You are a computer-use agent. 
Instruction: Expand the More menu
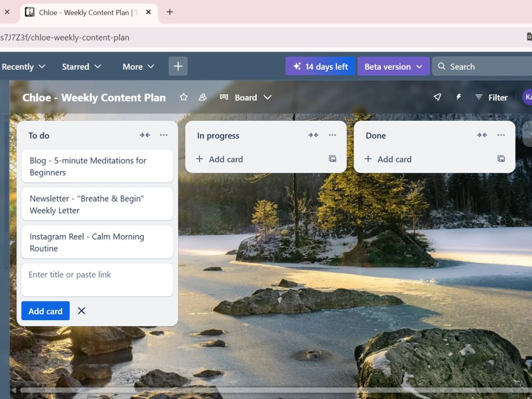(138, 66)
